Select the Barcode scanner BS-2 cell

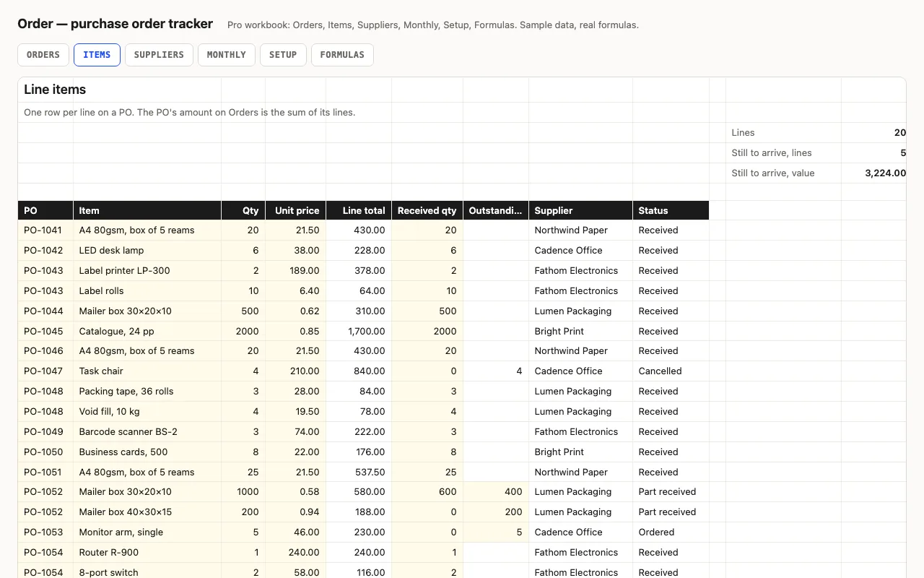[147, 432]
